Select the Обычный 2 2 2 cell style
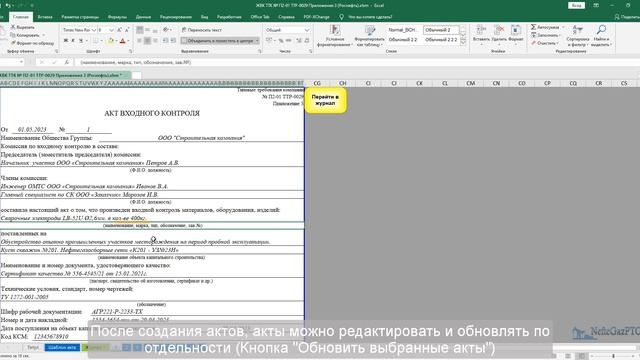This screenshot has height=360, width=640. (x=441, y=40)
